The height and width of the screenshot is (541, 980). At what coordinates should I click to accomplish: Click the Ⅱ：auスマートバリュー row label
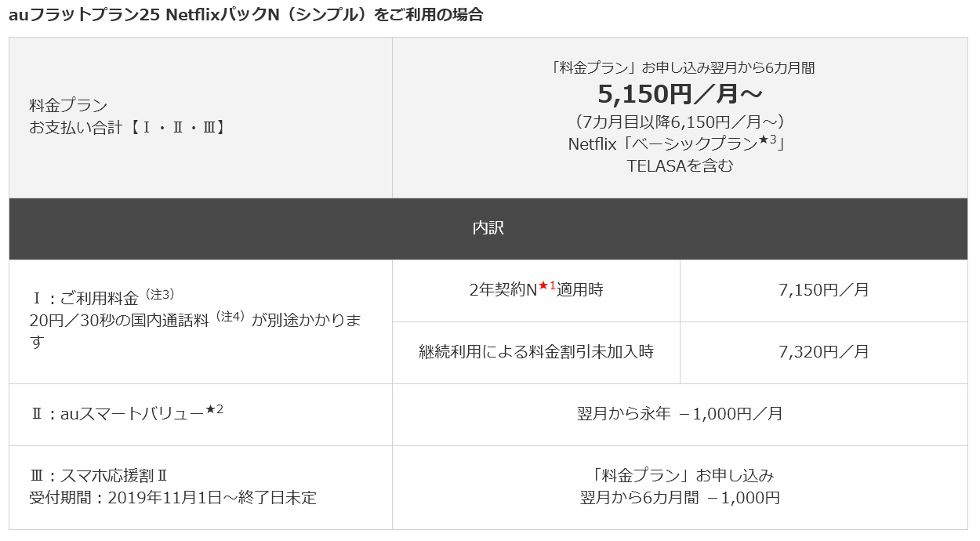tap(118, 415)
